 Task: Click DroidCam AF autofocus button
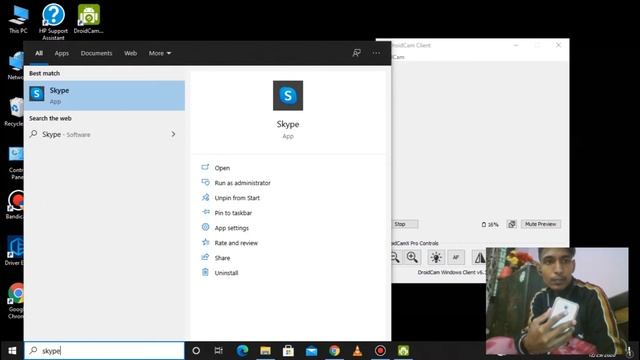coord(456,257)
